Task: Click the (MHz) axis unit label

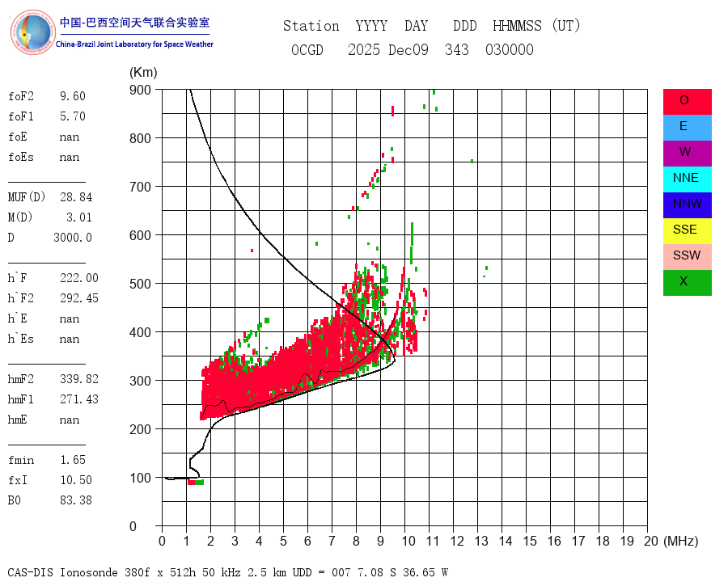Action: pos(681,541)
